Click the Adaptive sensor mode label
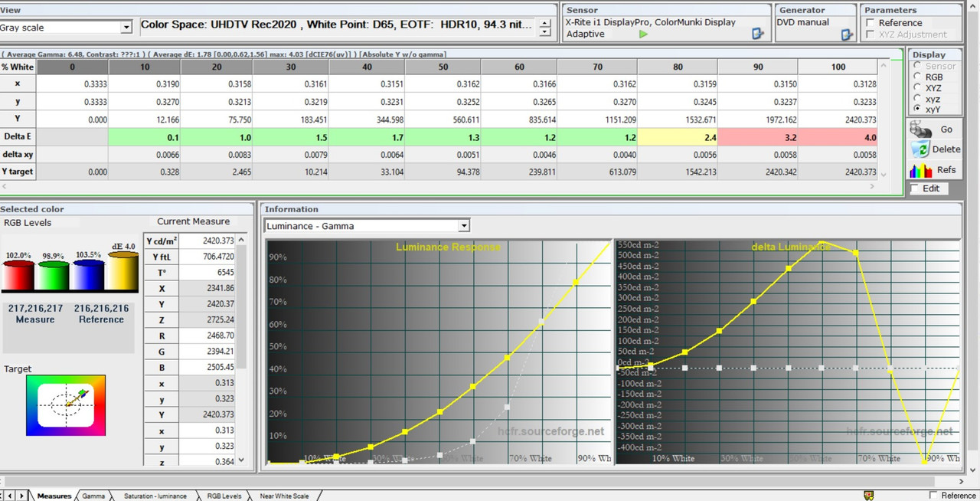The width and height of the screenshot is (980, 501). [586, 34]
